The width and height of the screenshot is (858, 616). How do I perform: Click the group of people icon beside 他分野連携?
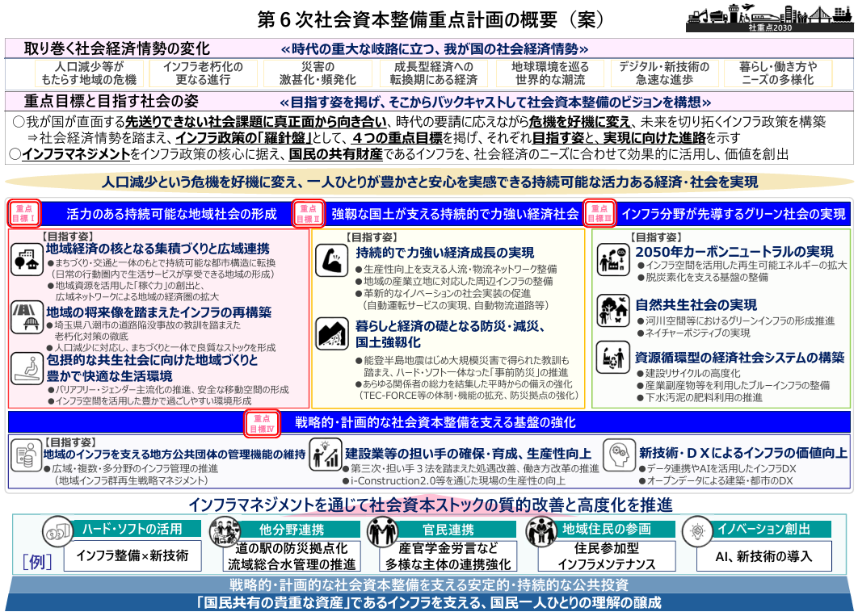click(x=225, y=531)
